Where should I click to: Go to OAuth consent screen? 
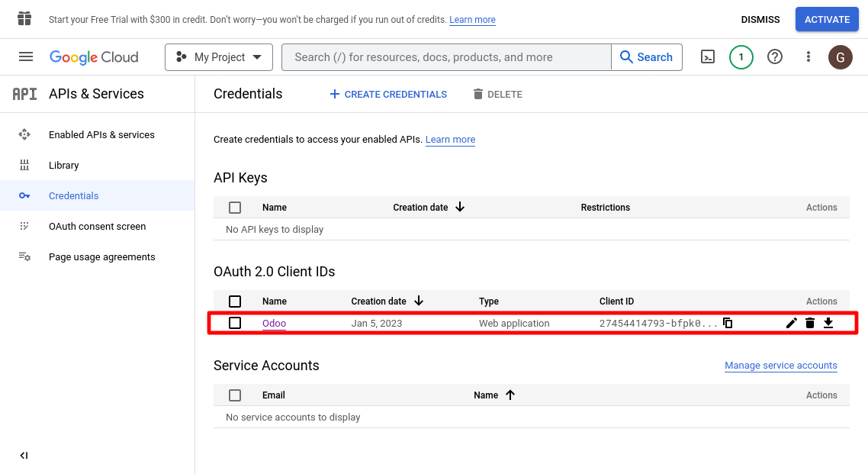[97, 227]
